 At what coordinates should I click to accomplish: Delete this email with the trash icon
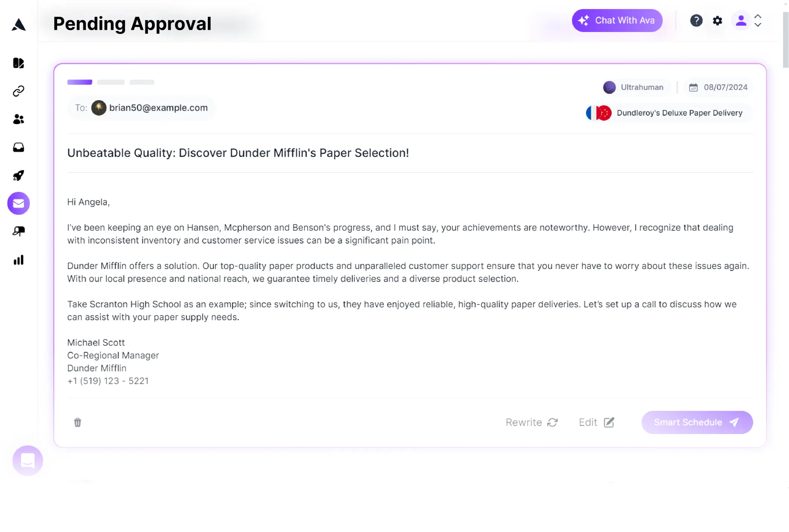[x=77, y=422]
